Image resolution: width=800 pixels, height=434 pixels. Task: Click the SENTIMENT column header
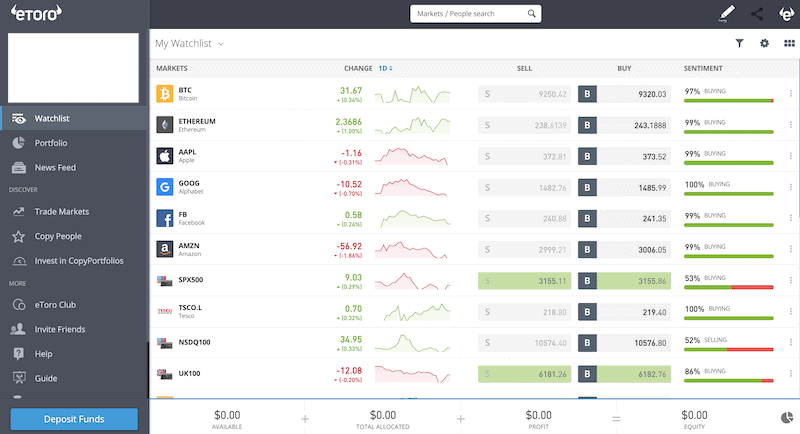tap(703, 68)
